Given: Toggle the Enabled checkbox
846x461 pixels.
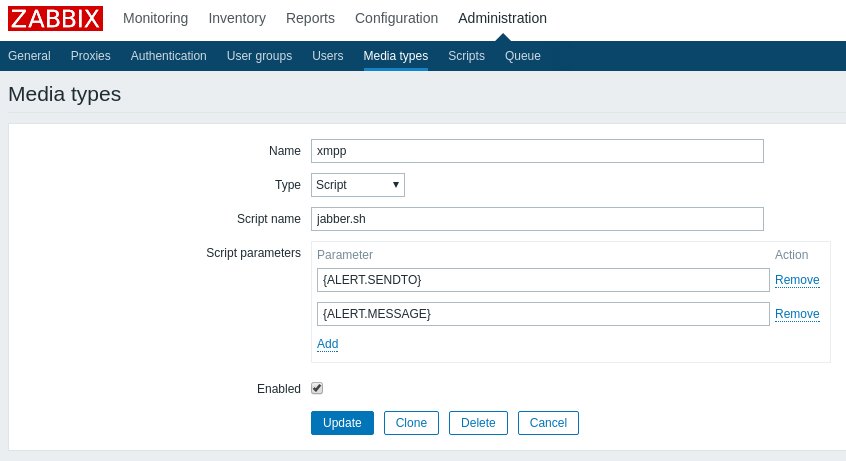Looking at the screenshot, I should (317, 388).
